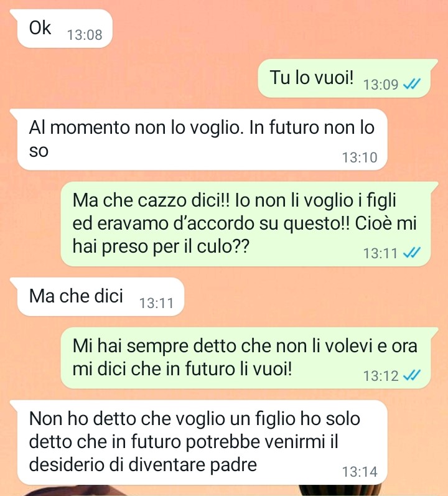The height and width of the screenshot is (496, 448).
Task: Tap the "Mi hai sempre detto" message
Action: (246, 358)
